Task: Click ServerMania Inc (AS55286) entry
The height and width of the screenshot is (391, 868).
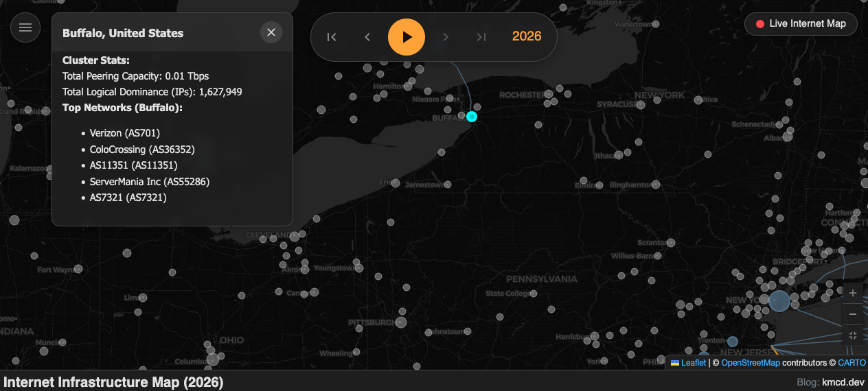Action: point(150,182)
